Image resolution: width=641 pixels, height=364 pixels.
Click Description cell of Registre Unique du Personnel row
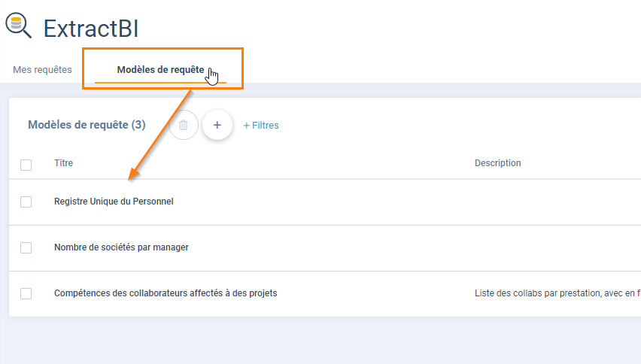tap(557, 202)
